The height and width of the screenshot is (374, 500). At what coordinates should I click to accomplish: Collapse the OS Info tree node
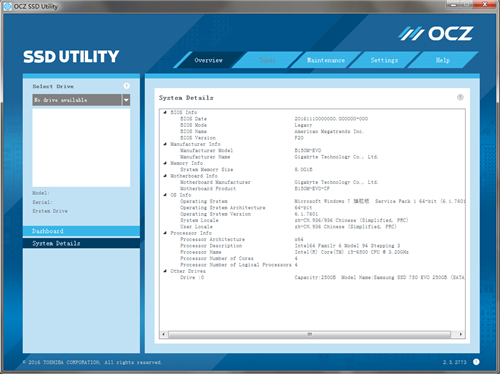click(x=165, y=195)
